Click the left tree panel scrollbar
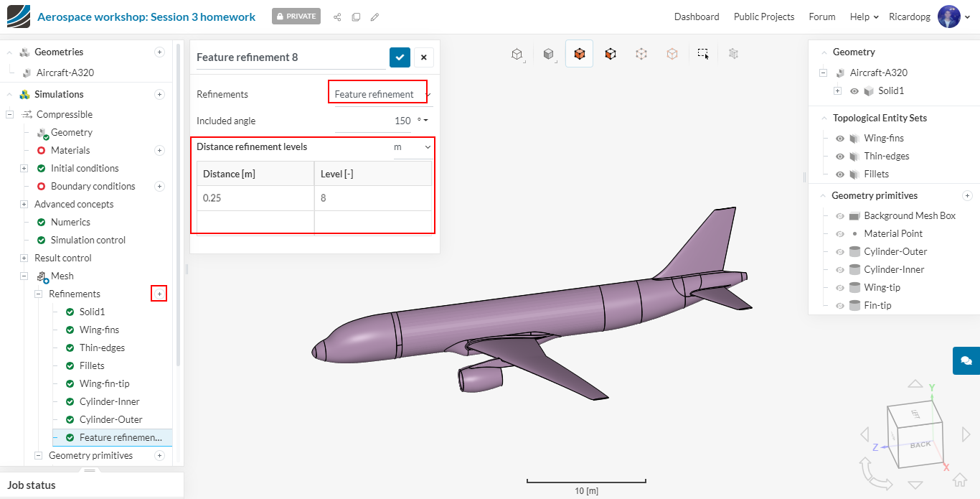Image resolution: width=980 pixels, height=499 pixels. [179, 205]
